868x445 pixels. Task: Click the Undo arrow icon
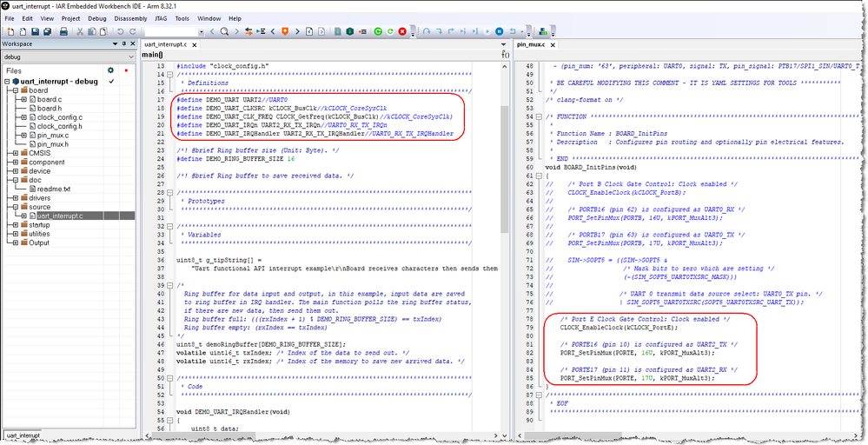click(120, 31)
